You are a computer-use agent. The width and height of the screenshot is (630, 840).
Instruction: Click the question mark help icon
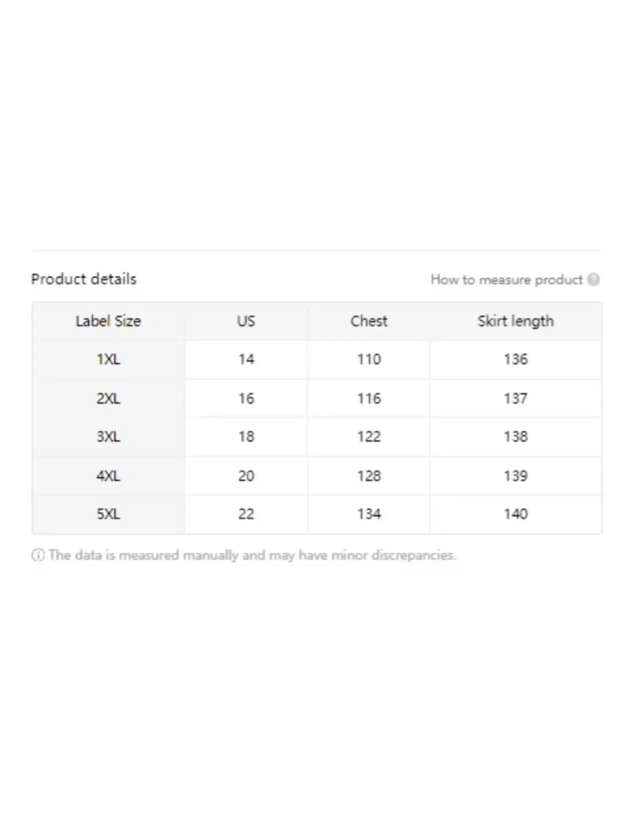(x=594, y=280)
